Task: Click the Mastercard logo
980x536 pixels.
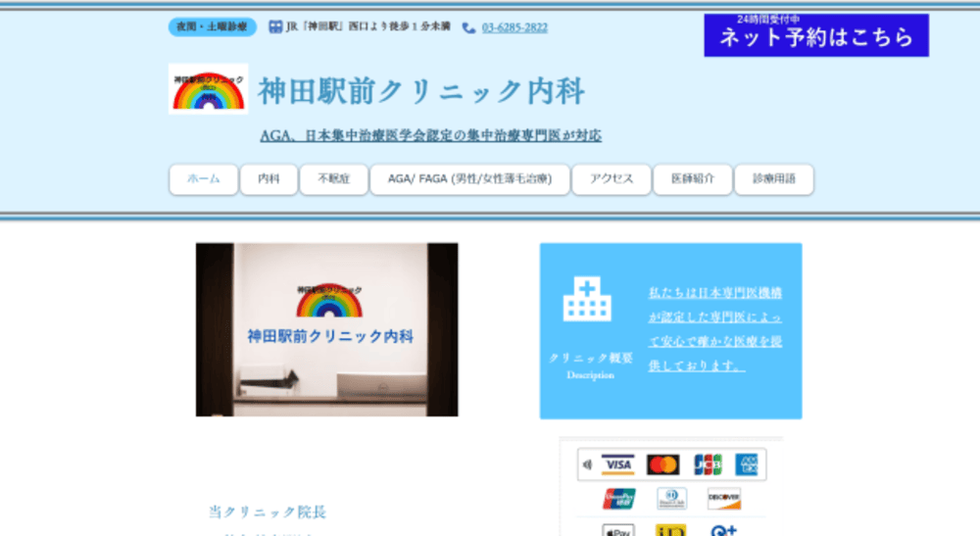Action: coord(662,464)
